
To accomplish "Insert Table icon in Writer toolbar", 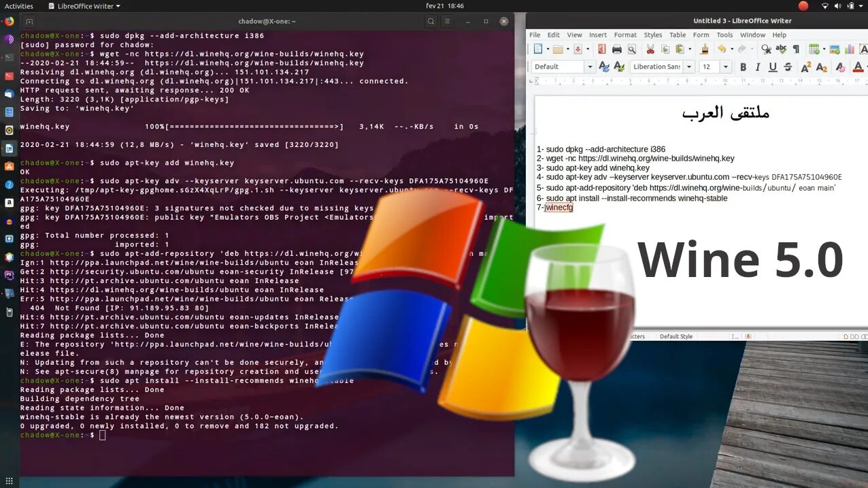I will [x=814, y=49].
